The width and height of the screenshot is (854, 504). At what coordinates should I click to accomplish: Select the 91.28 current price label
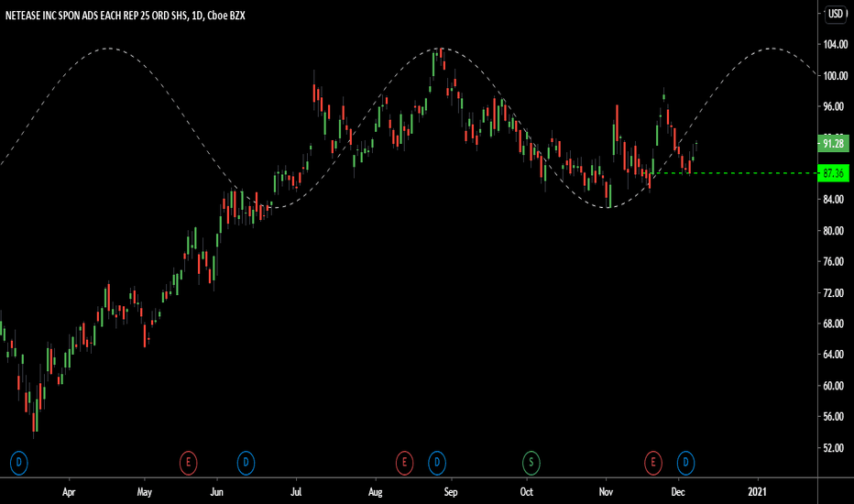(x=833, y=143)
